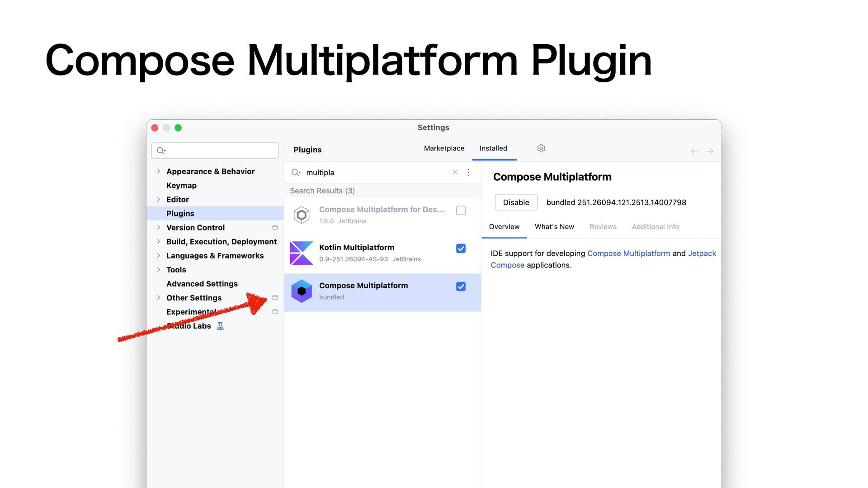Open the Reviews tab
Image resolution: width=868 pixels, height=488 pixels.
603,226
